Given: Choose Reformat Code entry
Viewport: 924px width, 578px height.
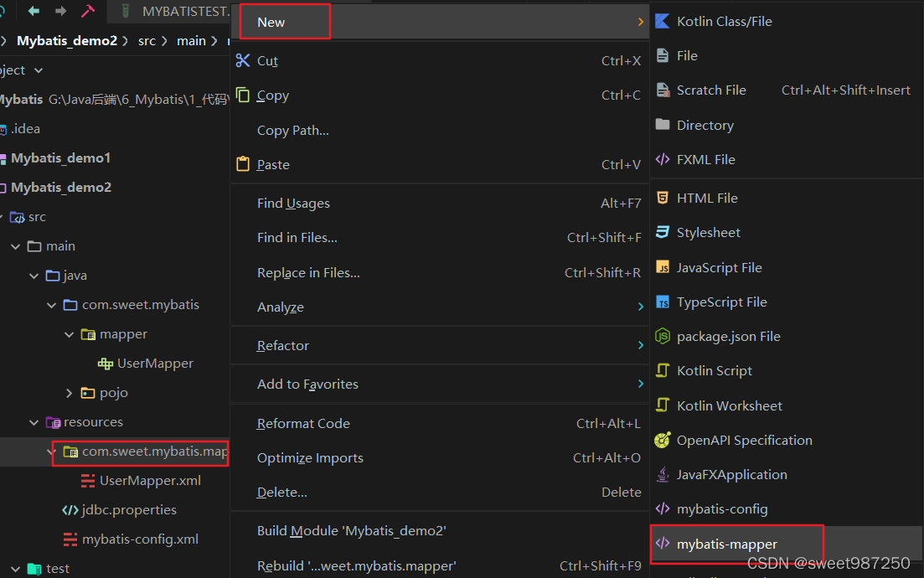Looking at the screenshot, I should point(440,423).
